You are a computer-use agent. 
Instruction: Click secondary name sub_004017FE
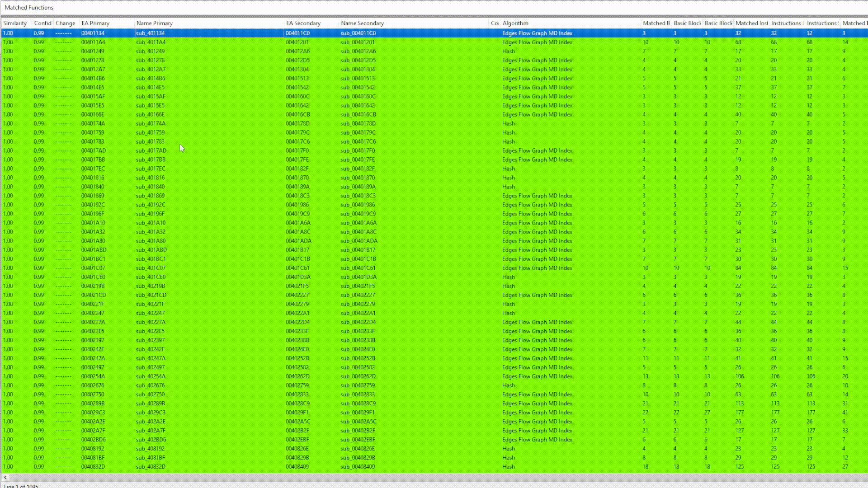point(358,160)
